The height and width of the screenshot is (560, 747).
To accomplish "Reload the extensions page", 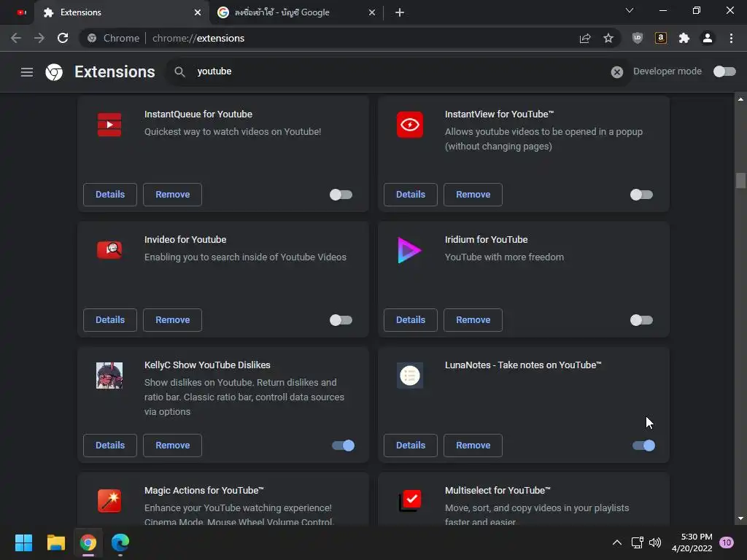I will (x=63, y=38).
